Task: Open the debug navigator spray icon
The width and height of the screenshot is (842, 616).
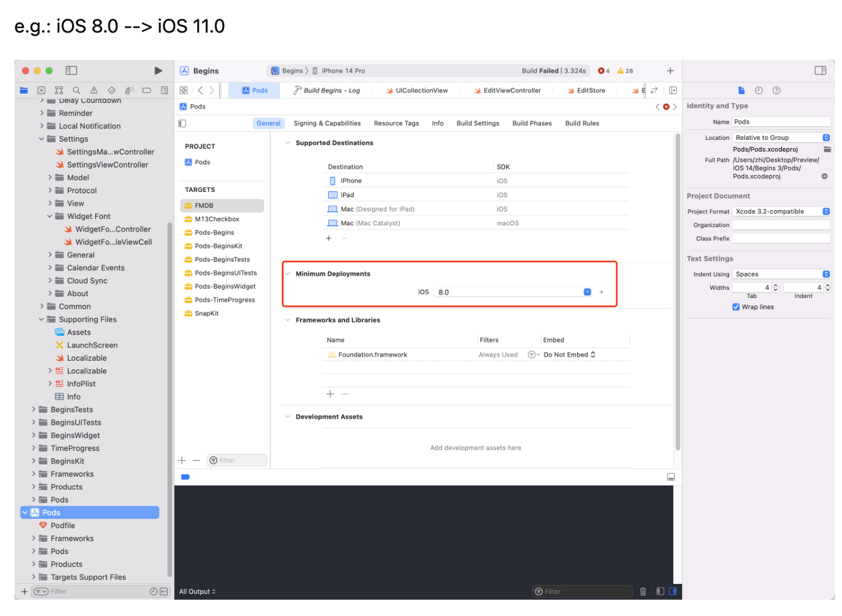Action: pyautogui.click(x=129, y=90)
